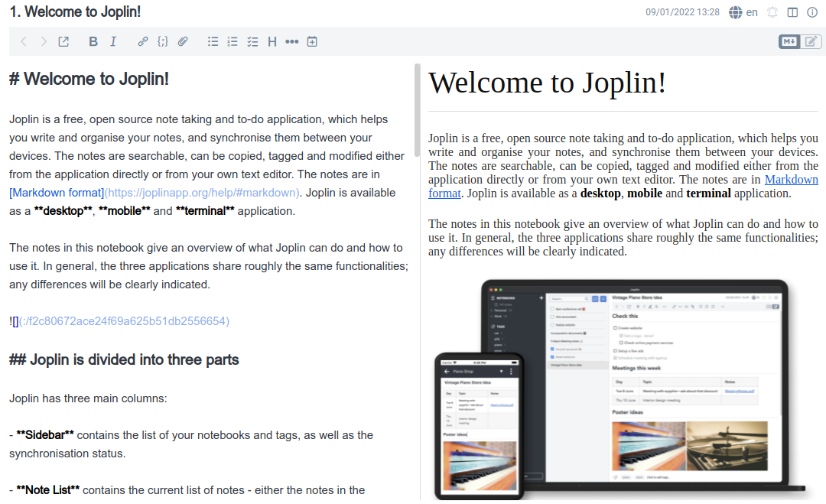Image resolution: width=826 pixels, height=504 pixels.
Task: Click the laptop and phone screenshot image
Action: [619, 389]
